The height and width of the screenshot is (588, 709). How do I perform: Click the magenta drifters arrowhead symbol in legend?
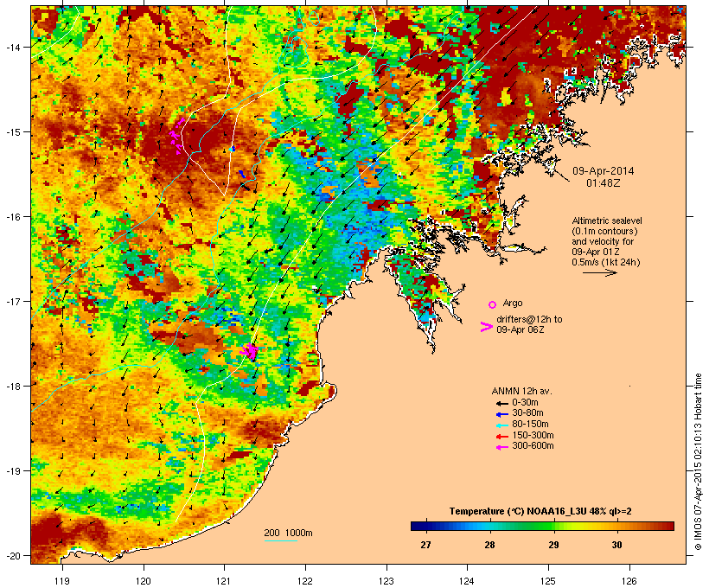487,327
